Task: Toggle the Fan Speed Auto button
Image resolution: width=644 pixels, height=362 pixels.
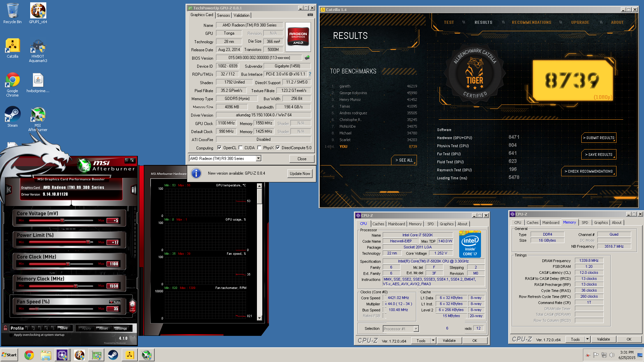Action: (x=115, y=302)
